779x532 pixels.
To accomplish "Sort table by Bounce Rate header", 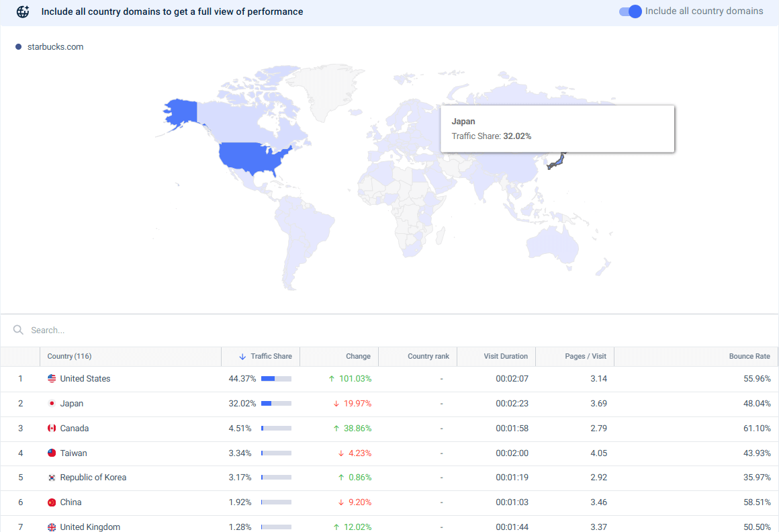I will pyautogui.click(x=749, y=357).
